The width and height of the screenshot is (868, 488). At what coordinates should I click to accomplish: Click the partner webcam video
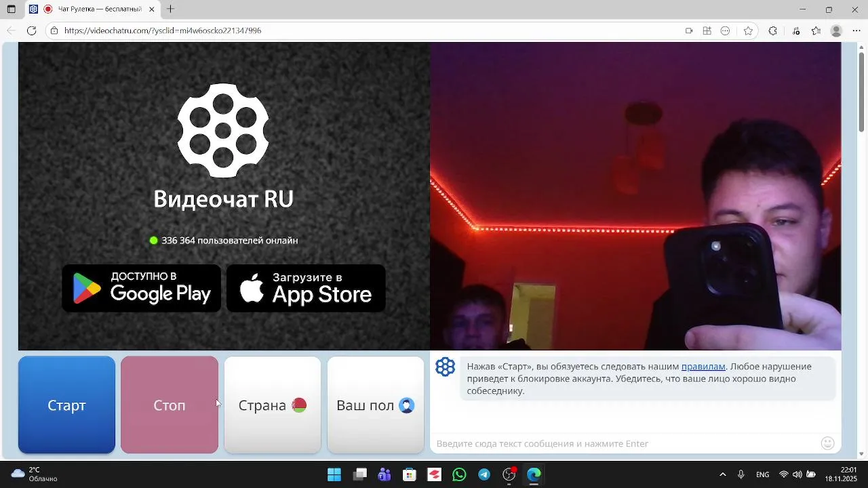(635, 196)
